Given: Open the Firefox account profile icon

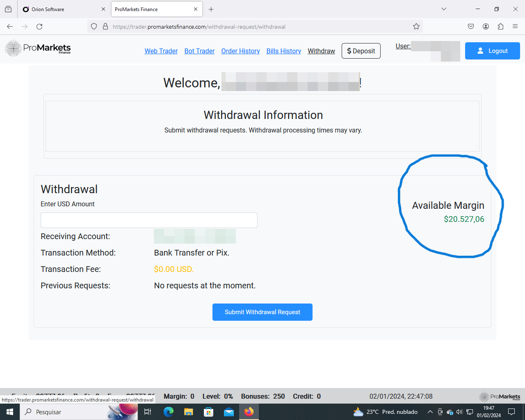Looking at the screenshot, I should [486, 27].
